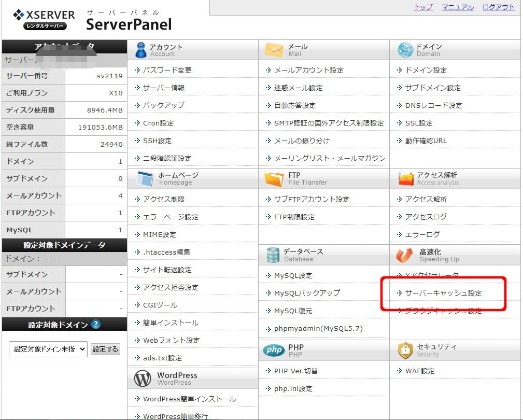This screenshot has width=523, height=420.
Task: Open パスワード変更
Action: pos(167,71)
